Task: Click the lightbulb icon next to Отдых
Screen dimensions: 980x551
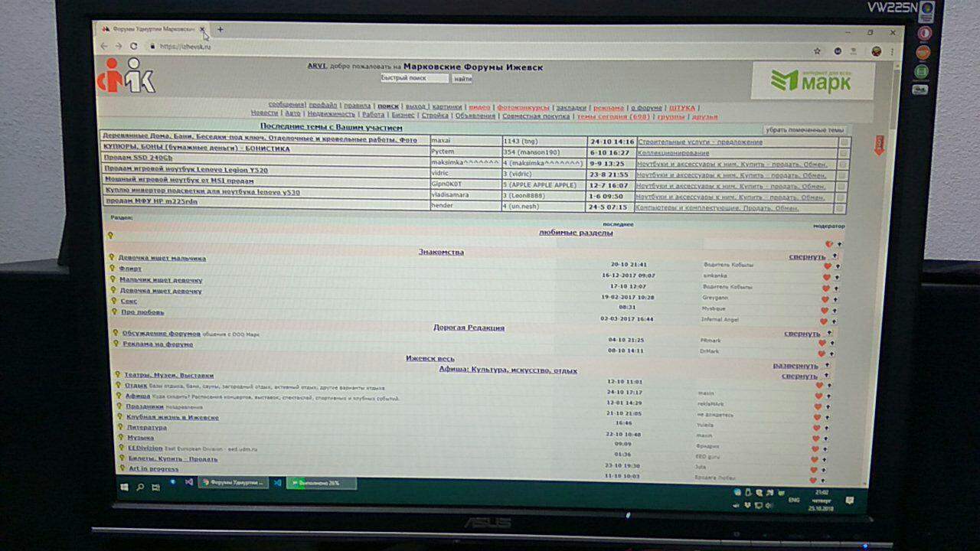Action: tap(118, 386)
